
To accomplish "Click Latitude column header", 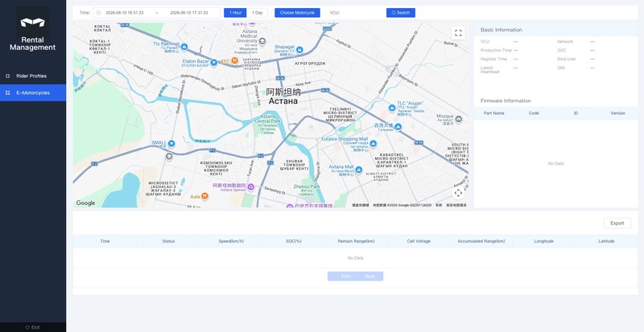I will pos(606,241).
